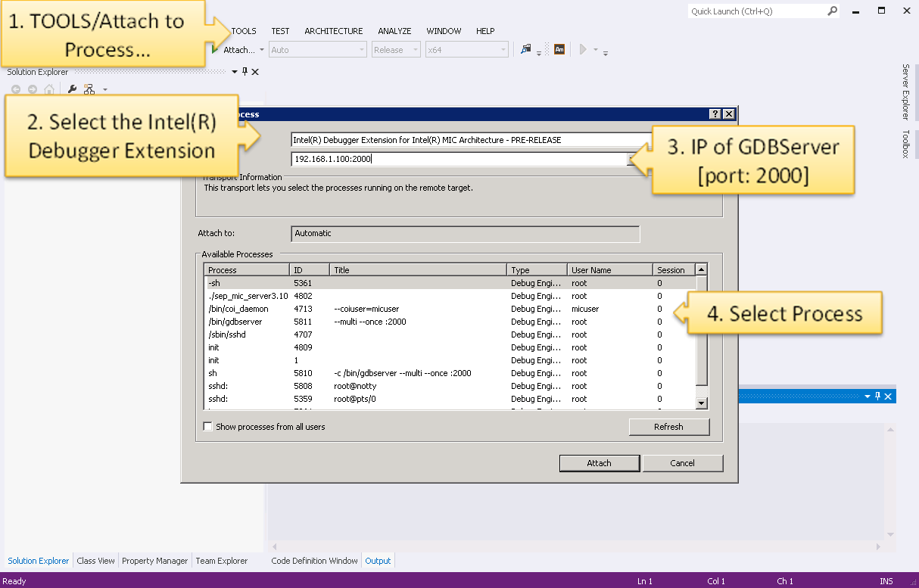Sort by the Type column header
The height and width of the screenshot is (588, 919).
537,269
